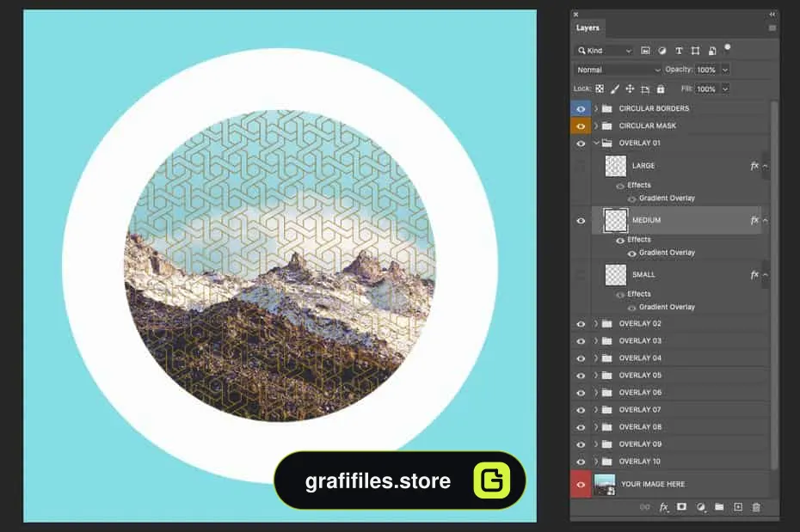800x532 pixels.
Task: Expand the CIRCULAR BORDERS group
Action: tap(596, 108)
